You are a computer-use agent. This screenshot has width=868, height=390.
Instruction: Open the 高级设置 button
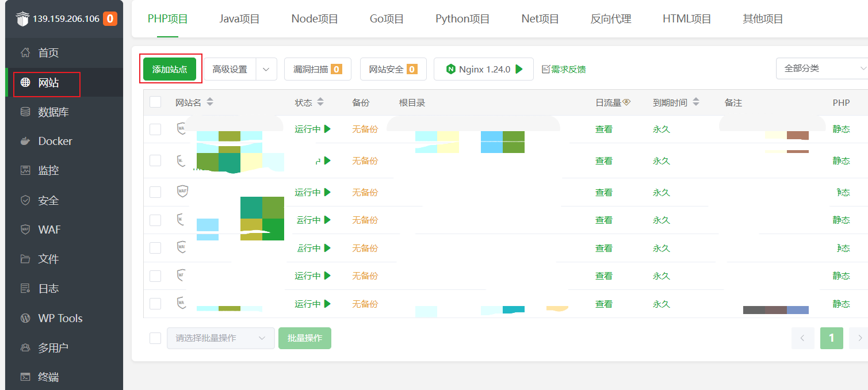(x=230, y=69)
